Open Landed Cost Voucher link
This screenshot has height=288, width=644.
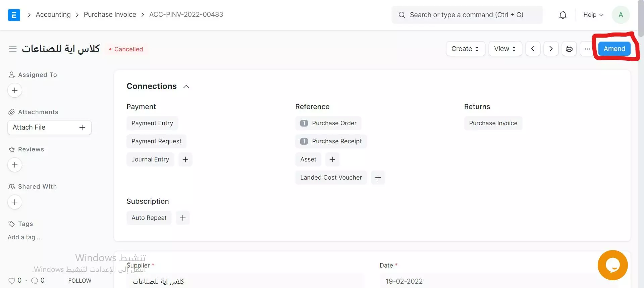331,178
